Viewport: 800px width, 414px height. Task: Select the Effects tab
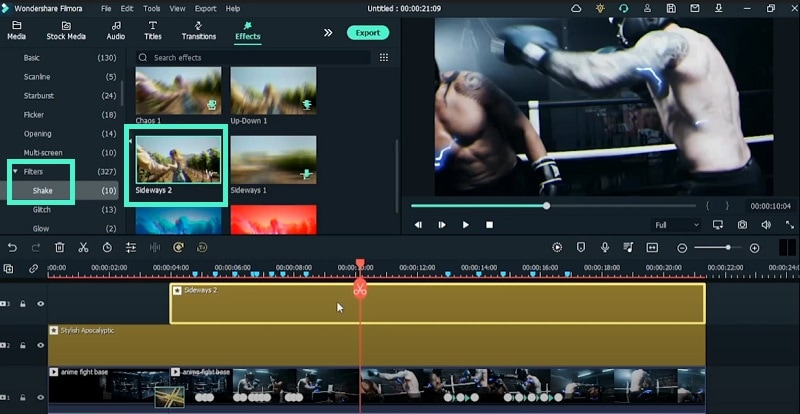point(247,31)
